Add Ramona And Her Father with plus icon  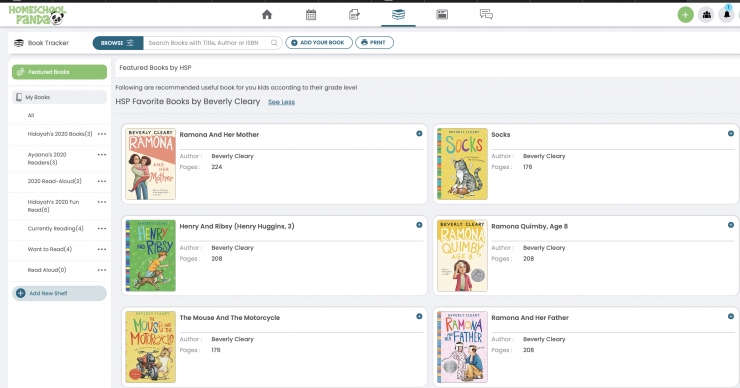pos(731,316)
